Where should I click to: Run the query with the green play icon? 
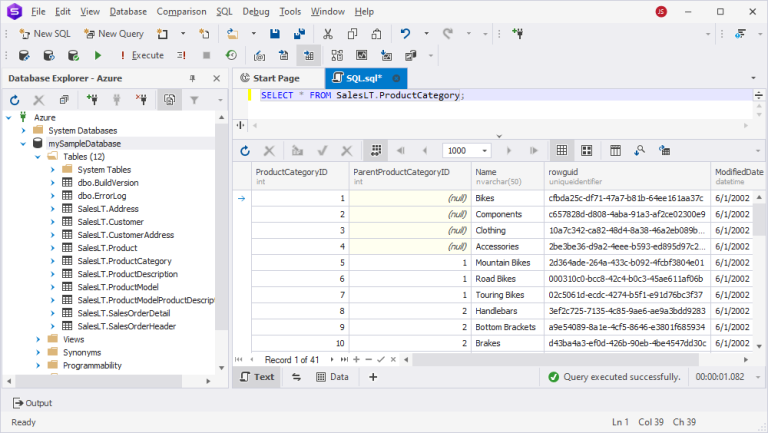(97, 55)
